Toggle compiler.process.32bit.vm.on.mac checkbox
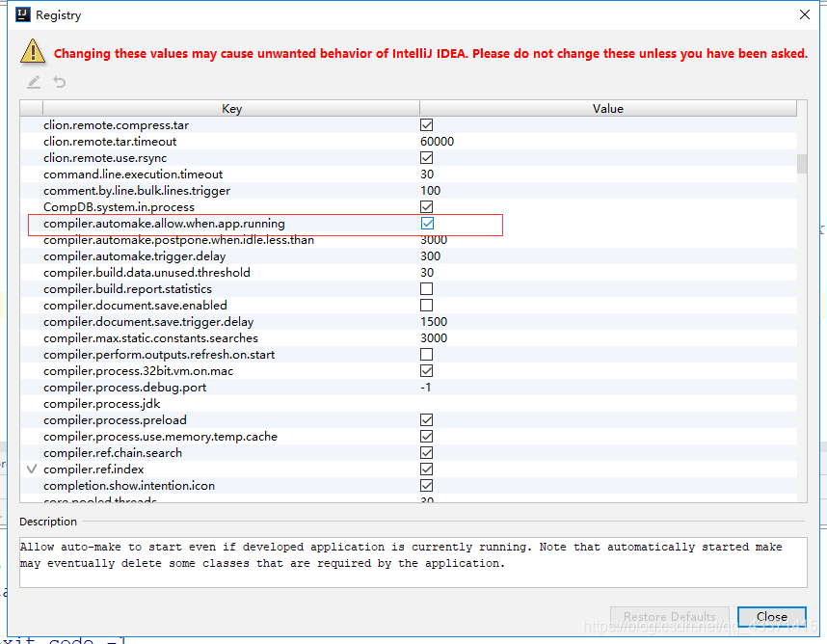This screenshot has width=827, height=644. pyautogui.click(x=426, y=371)
